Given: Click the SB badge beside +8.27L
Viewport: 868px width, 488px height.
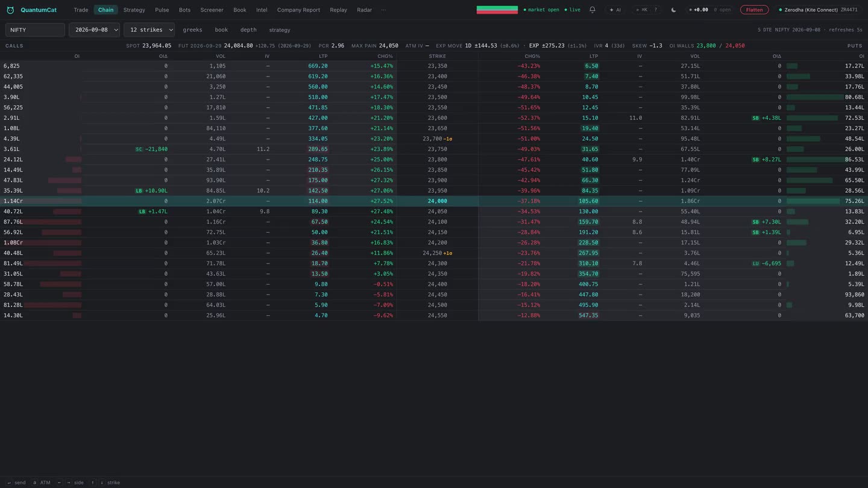Looking at the screenshot, I should coord(755,160).
